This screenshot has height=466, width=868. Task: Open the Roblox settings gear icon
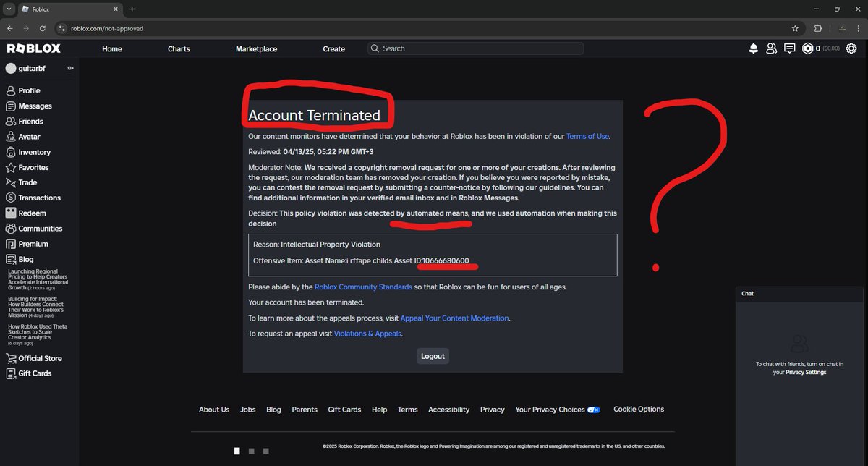click(851, 48)
